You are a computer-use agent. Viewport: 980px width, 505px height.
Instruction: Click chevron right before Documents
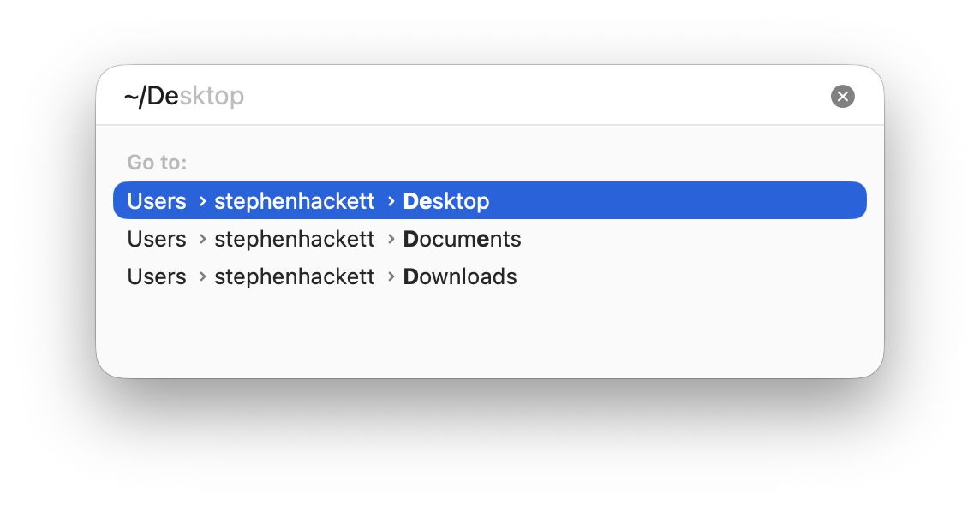click(x=391, y=239)
